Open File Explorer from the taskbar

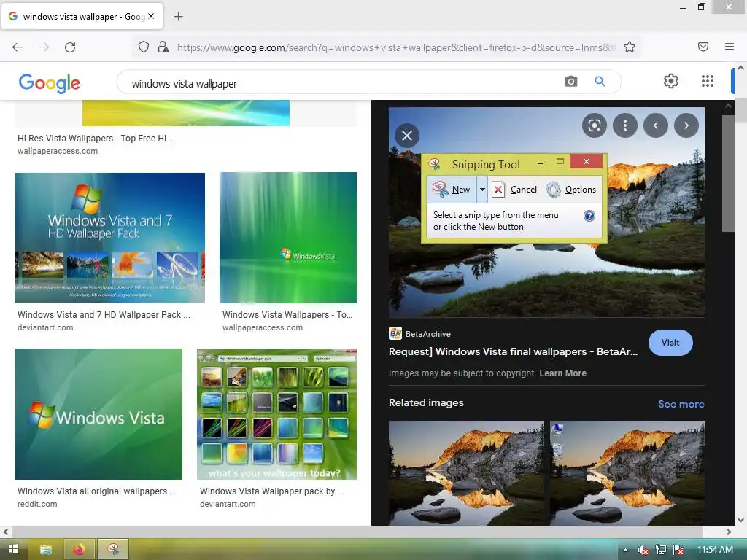tap(46, 550)
